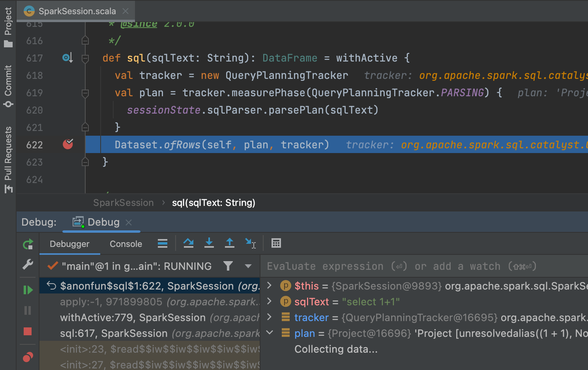Collapse the fold marker at line 617
The image size is (588, 370).
point(85,58)
